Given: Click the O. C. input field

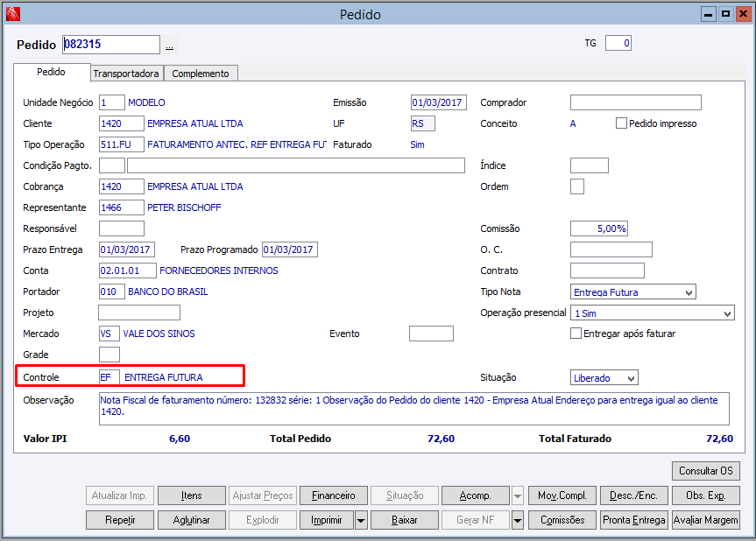Looking at the screenshot, I should click(x=611, y=249).
